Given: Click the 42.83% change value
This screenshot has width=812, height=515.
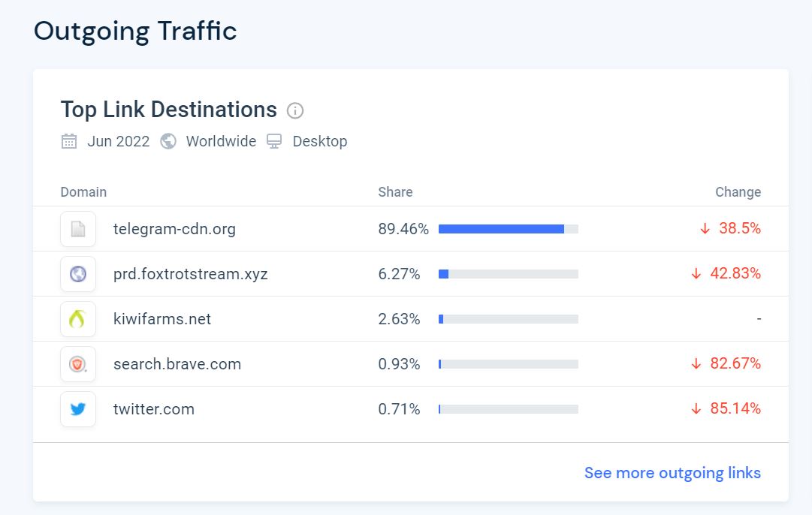Looking at the screenshot, I should point(735,273).
